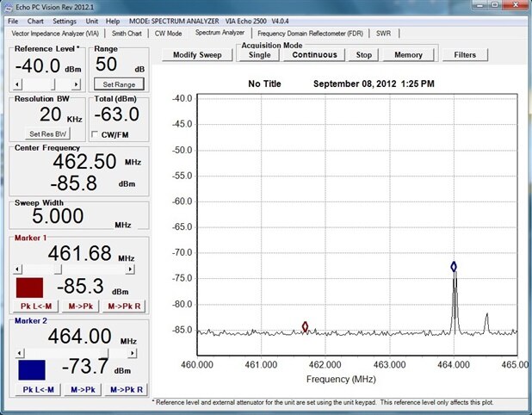Open the Unit menu
Viewport: 532px width, 415px height.
(91, 21)
